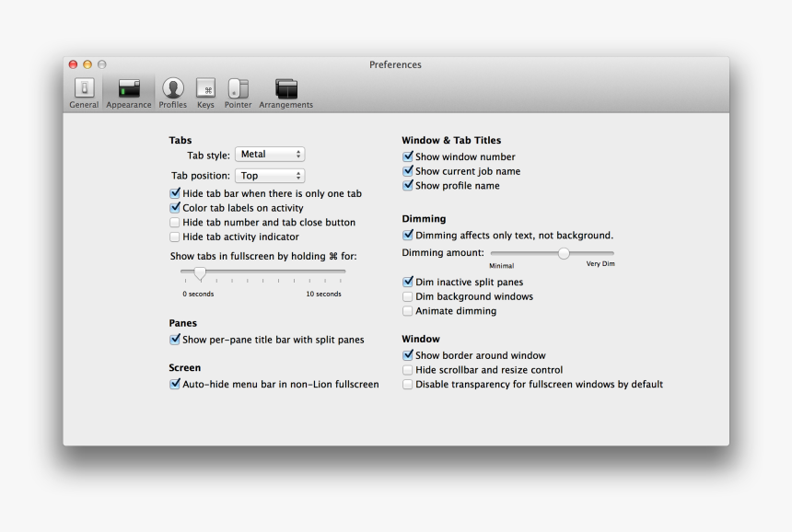Viewport: 792px width, 532px height.
Task: Open the Profiles preferences icon
Action: [x=172, y=88]
